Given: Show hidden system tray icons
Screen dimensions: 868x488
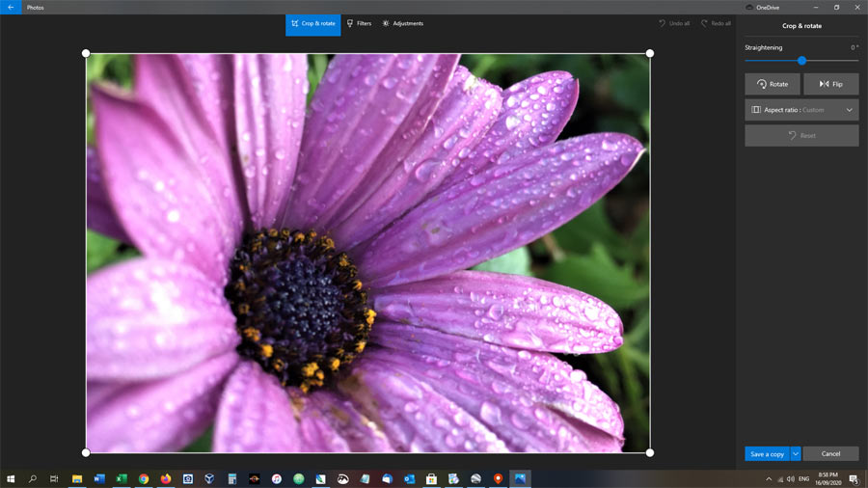Looking at the screenshot, I should point(769,479).
